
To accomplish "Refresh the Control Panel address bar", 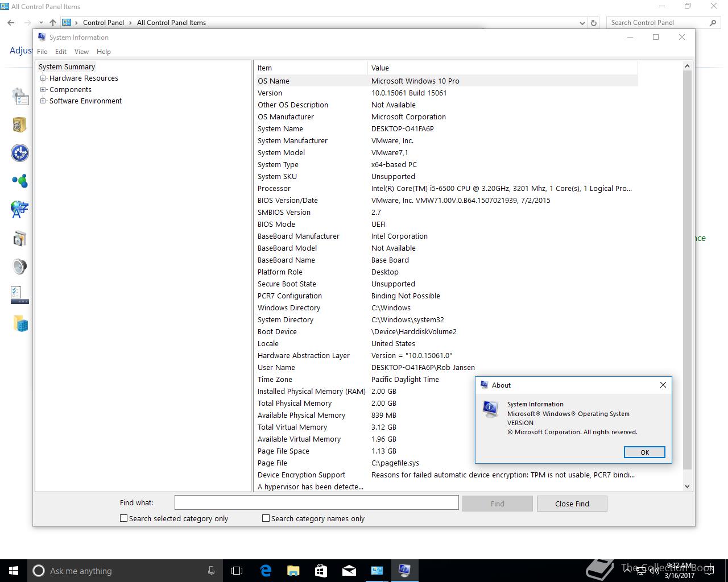I will tap(594, 23).
